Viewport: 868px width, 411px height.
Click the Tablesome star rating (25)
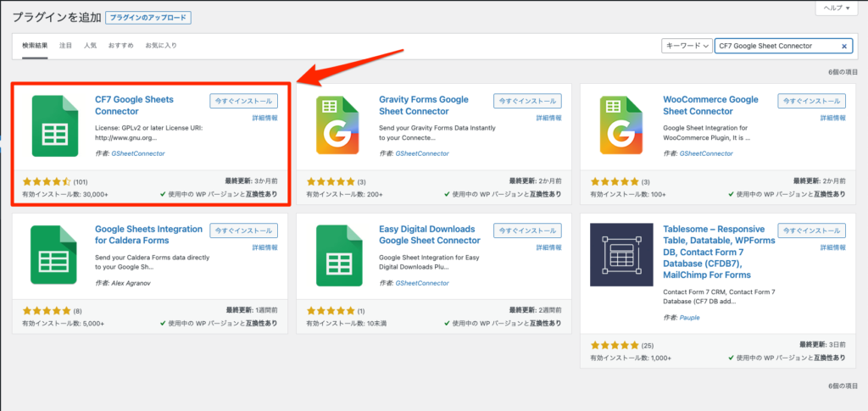pyautogui.click(x=615, y=345)
